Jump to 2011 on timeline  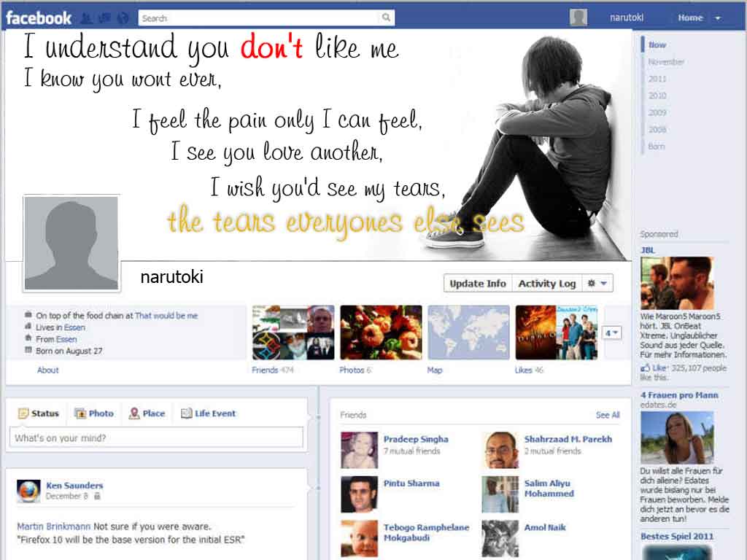point(657,79)
